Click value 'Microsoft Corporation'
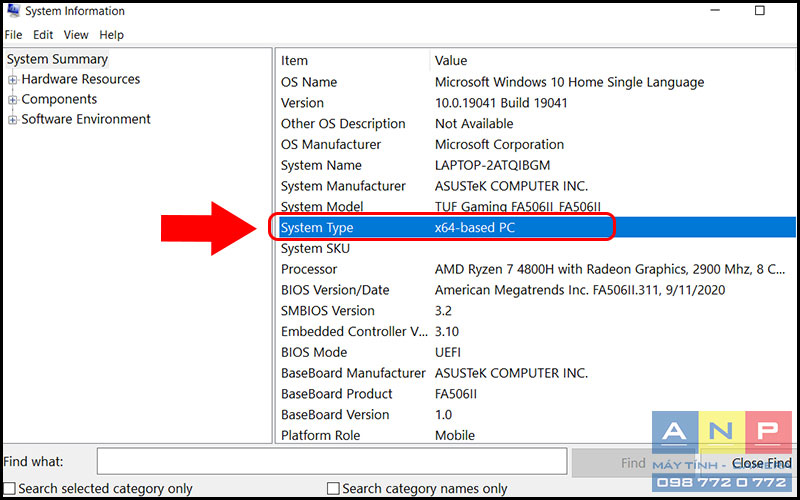The height and width of the screenshot is (500, 800). [x=499, y=144]
